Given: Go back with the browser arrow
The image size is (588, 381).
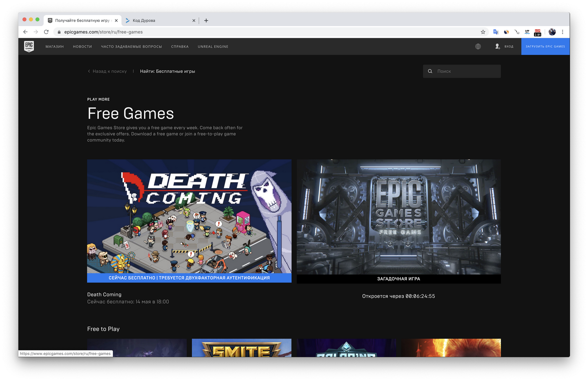Looking at the screenshot, I should click(25, 32).
